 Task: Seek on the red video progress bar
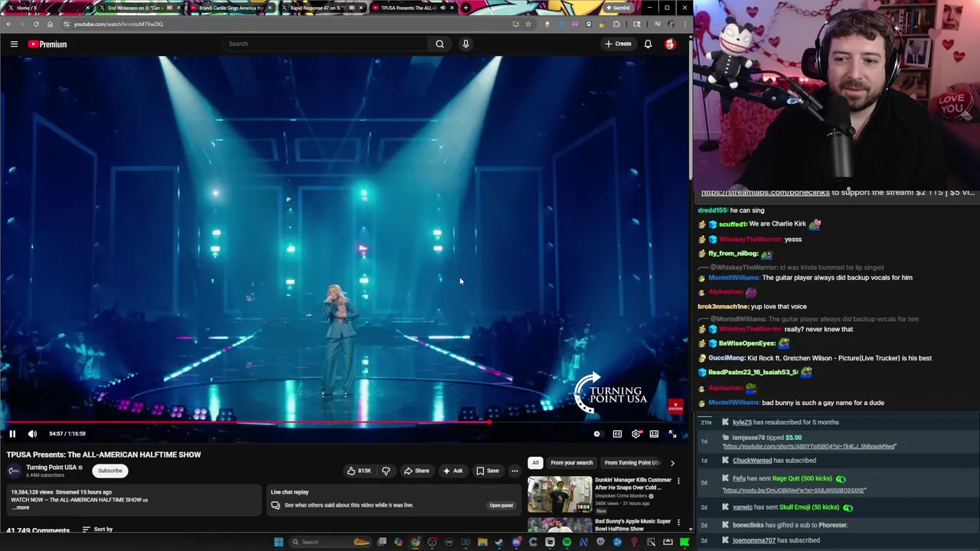coord(345,422)
